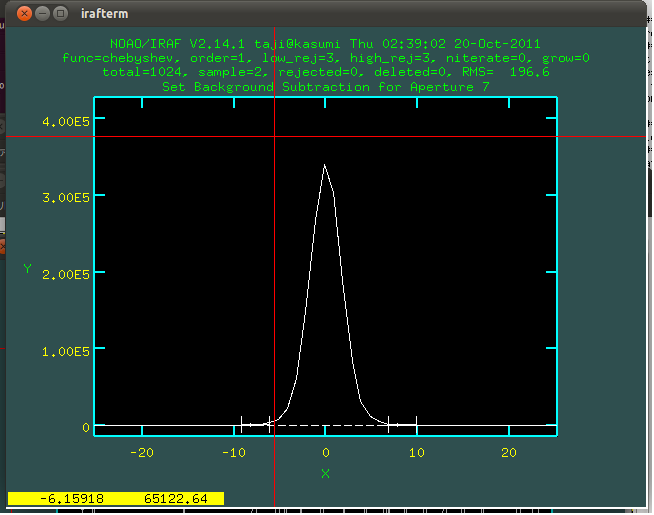Click the green Y axis title

[28, 269]
